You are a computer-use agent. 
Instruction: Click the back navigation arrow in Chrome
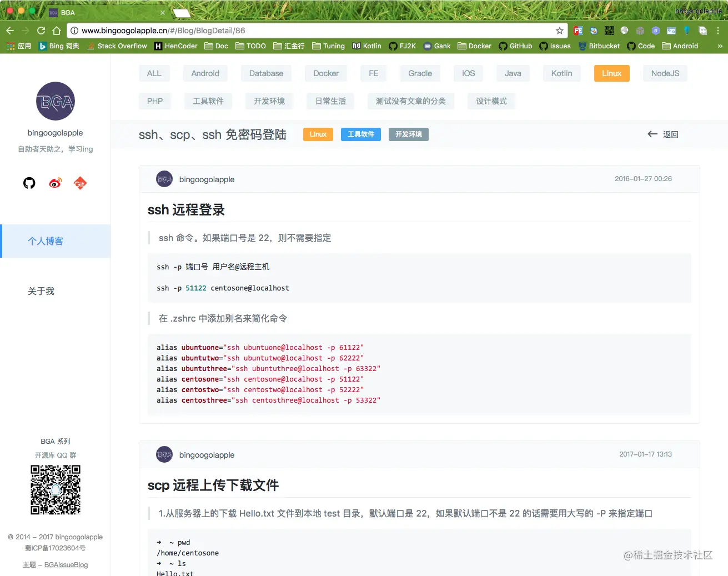point(9,30)
